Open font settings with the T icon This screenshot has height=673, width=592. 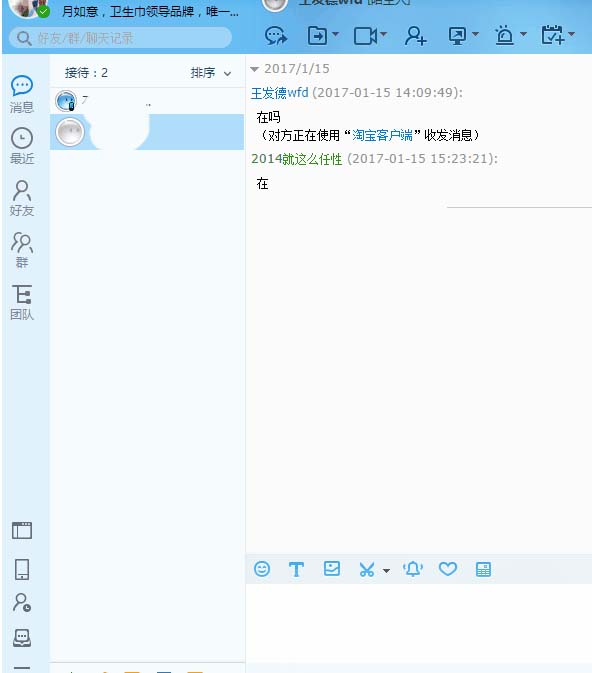point(296,570)
